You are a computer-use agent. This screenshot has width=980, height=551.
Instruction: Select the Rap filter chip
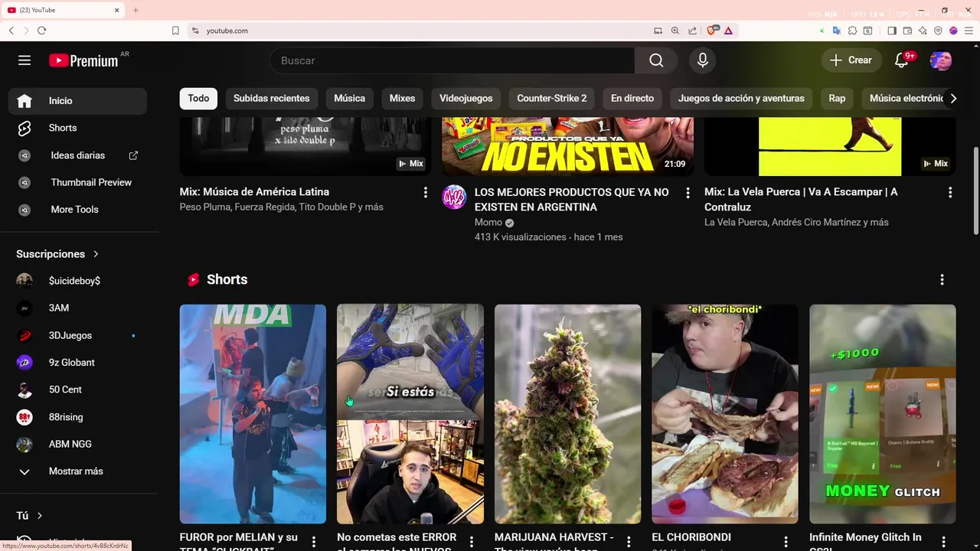pyautogui.click(x=837, y=99)
